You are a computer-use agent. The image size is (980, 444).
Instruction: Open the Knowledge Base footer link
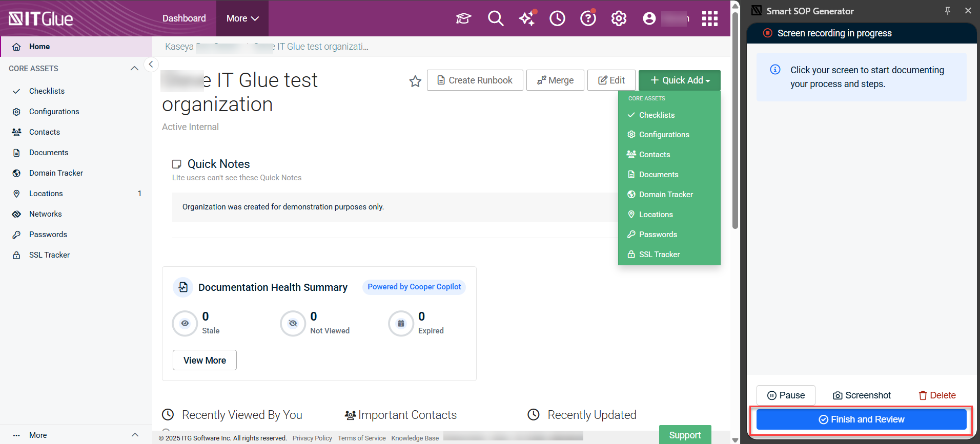415,438
